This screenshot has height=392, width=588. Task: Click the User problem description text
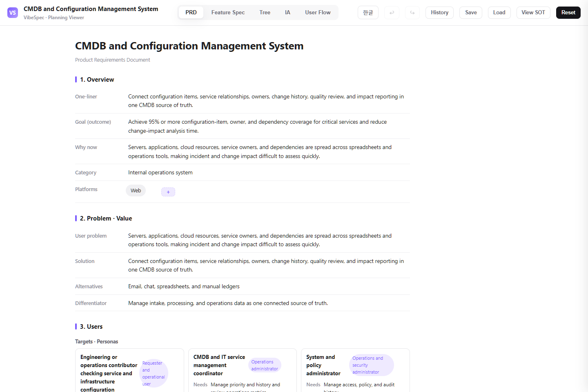point(260,240)
